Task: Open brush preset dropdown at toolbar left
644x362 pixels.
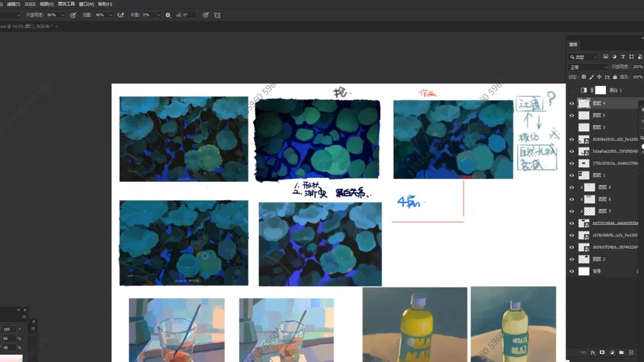Action: (18, 15)
